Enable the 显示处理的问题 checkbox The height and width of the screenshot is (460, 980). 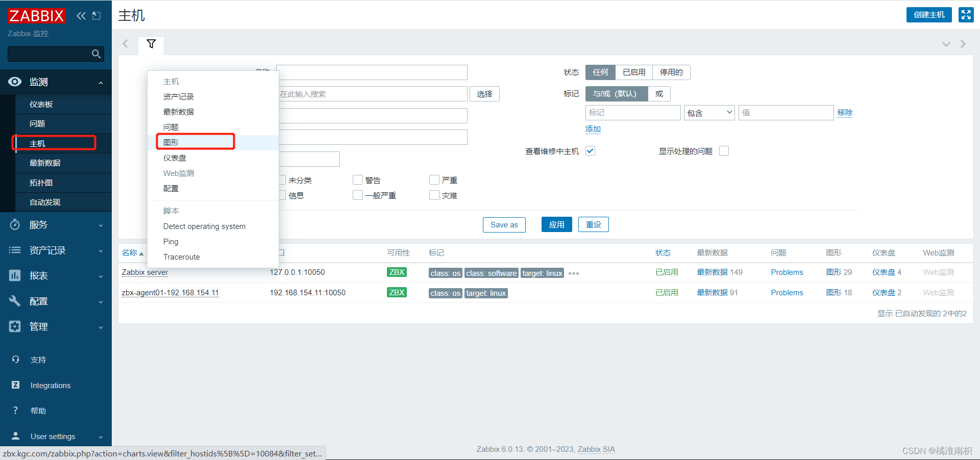(724, 151)
